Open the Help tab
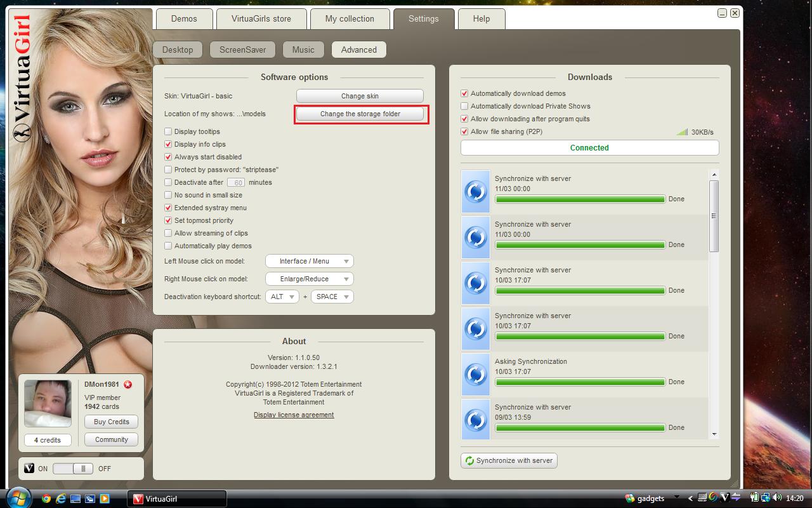 tap(481, 18)
